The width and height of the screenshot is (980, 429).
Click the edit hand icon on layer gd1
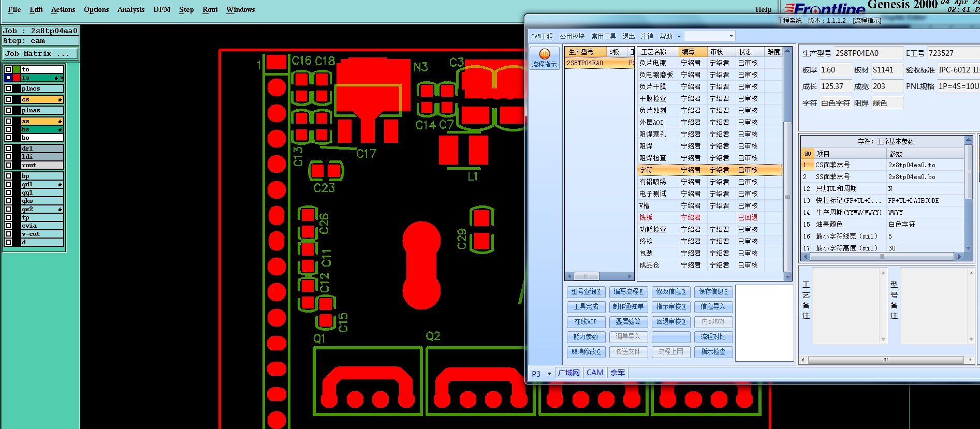[60, 184]
